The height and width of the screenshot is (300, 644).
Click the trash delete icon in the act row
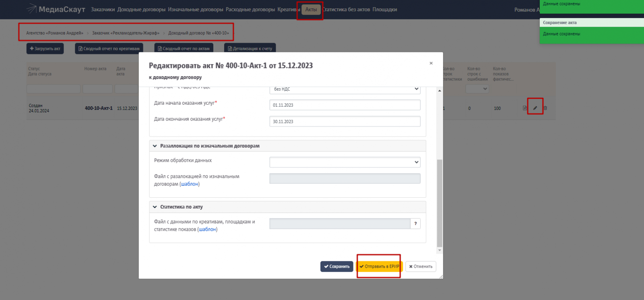545,108
